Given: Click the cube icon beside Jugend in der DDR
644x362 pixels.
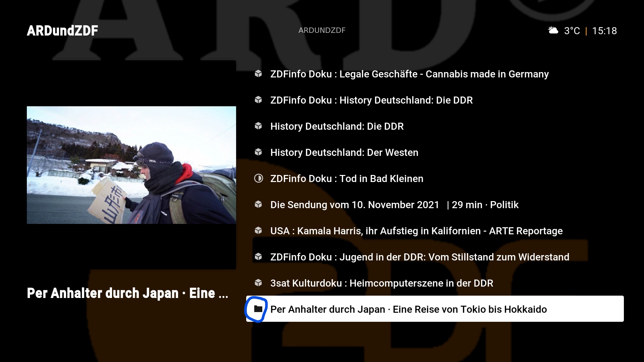Looking at the screenshot, I should (x=258, y=257).
